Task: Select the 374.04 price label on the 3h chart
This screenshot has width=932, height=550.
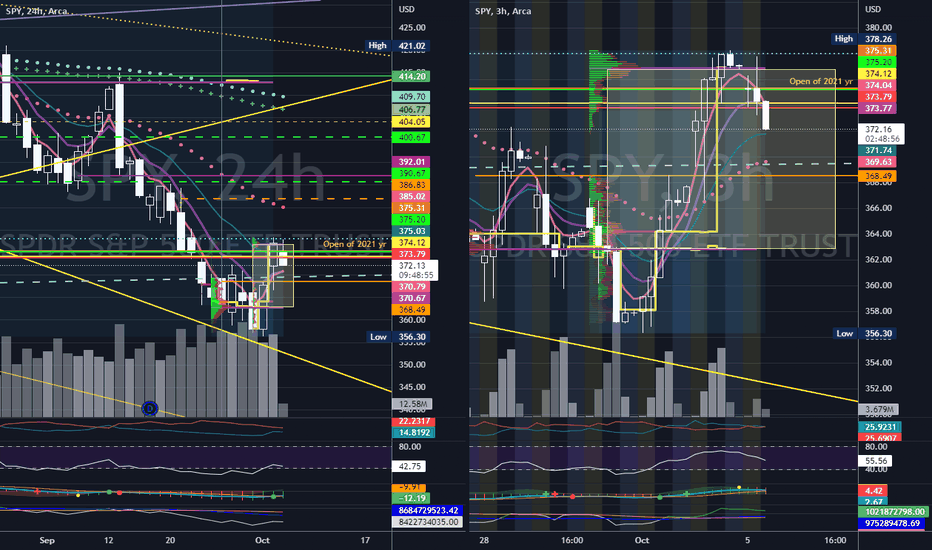Action: click(x=877, y=85)
